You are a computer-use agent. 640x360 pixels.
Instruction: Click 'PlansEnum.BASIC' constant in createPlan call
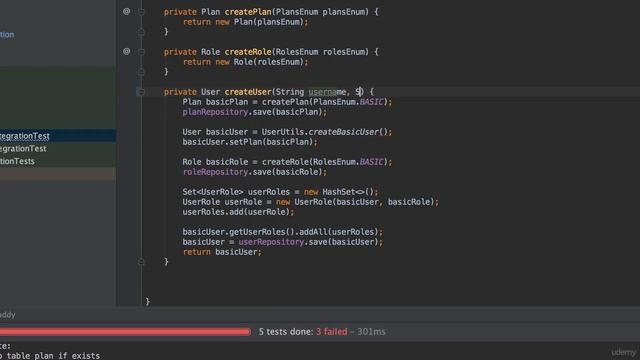[x=348, y=102]
